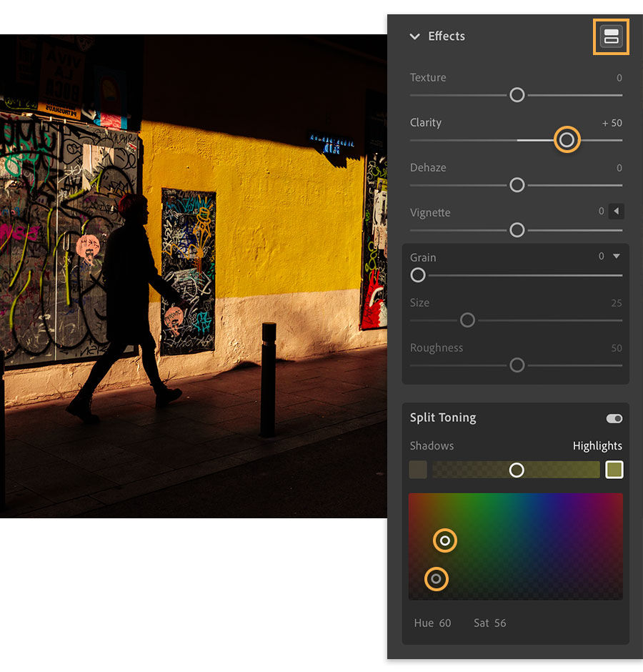Click the Highlights color swatch

(x=614, y=470)
